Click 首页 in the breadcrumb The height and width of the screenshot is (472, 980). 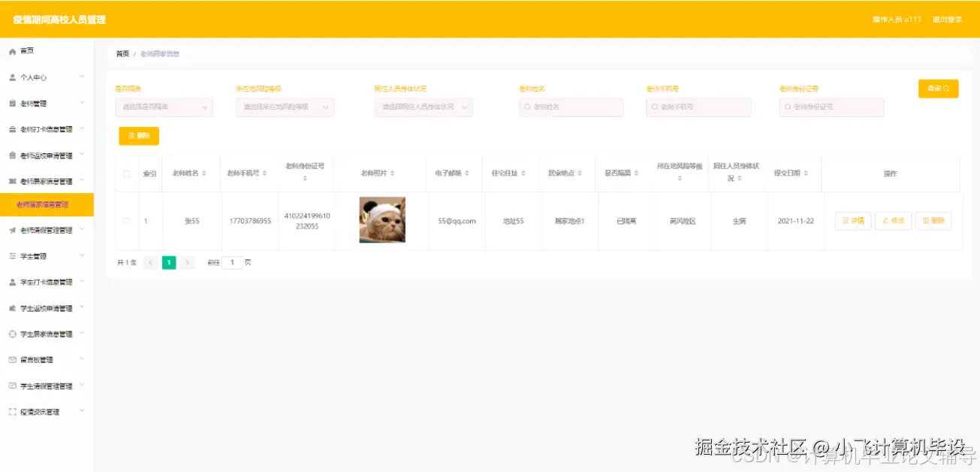(x=122, y=54)
